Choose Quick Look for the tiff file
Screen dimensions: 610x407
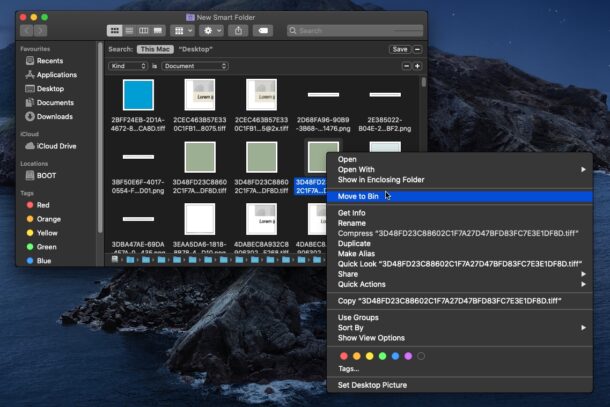point(460,264)
